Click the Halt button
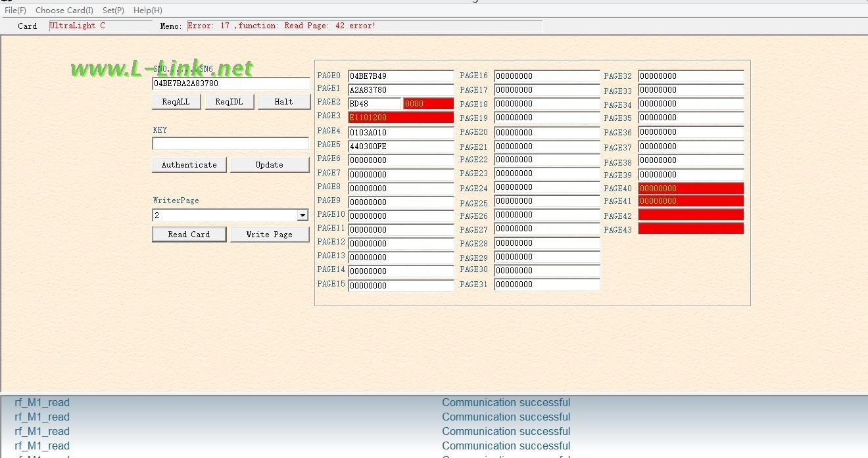This screenshot has width=868, height=458. pyautogui.click(x=283, y=102)
